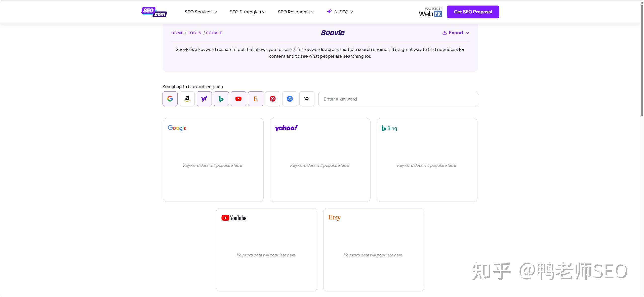Go to the TOOLS breadcrumb link

pos(194,33)
